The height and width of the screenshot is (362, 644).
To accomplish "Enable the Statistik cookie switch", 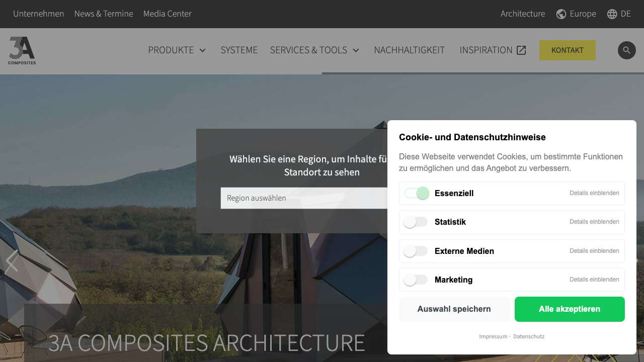I will [416, 222].
